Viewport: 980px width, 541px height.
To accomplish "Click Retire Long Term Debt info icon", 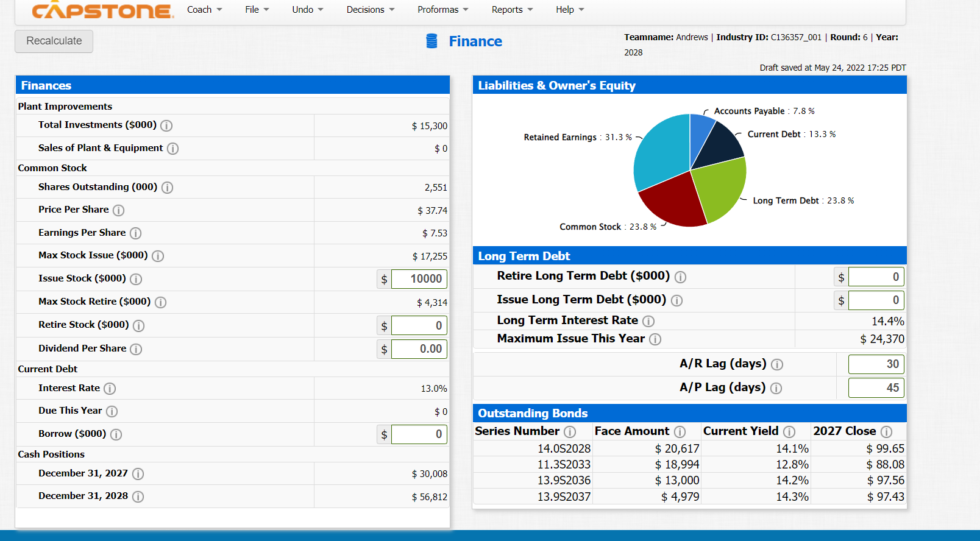I will (680, 277).
